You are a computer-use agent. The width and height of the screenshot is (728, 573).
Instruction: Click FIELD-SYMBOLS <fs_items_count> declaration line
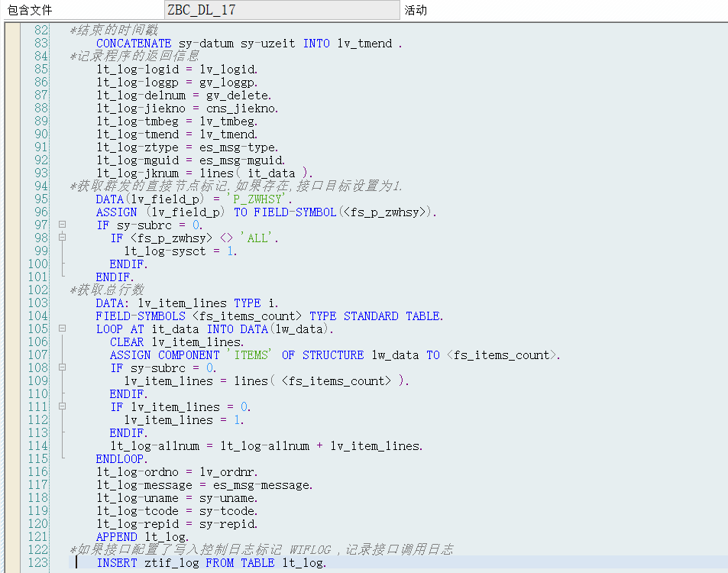(270, 316)
